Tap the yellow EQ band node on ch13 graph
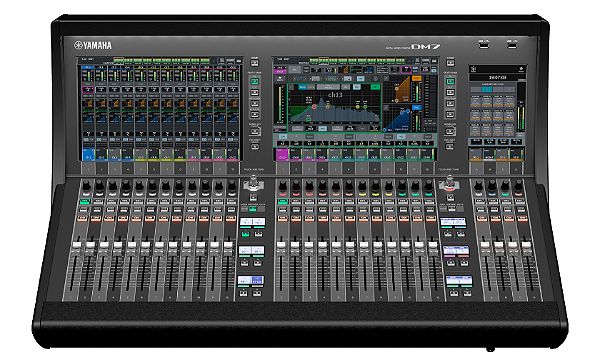Viewport: 600px width, 360px height. (357, 107)
